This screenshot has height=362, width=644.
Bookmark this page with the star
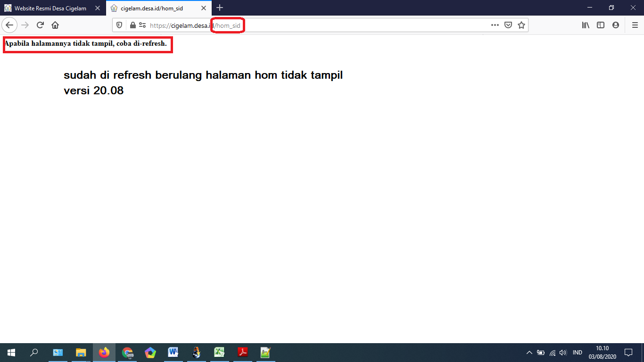521,25
